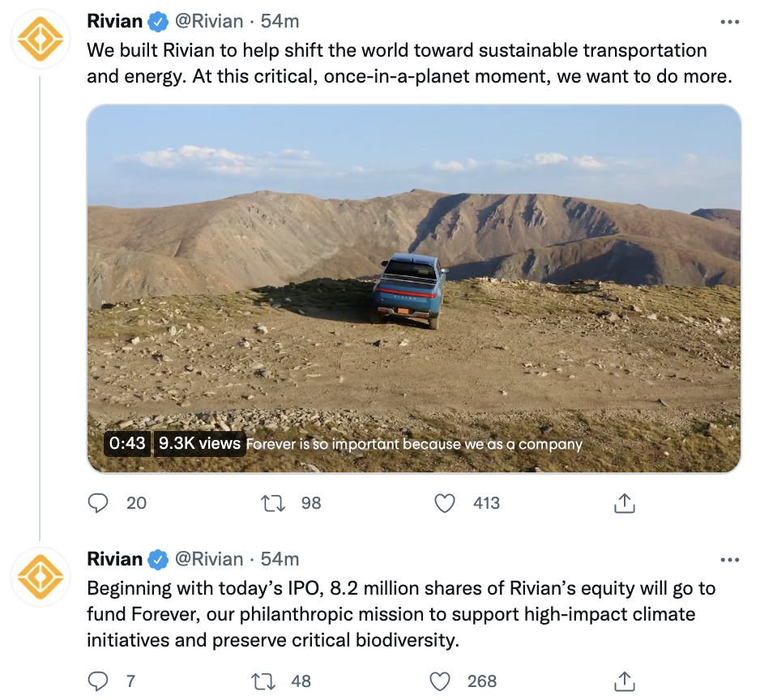Play the blue truck mountain video
Viewport: 760px width, 700px height.
tap(413, 288)
